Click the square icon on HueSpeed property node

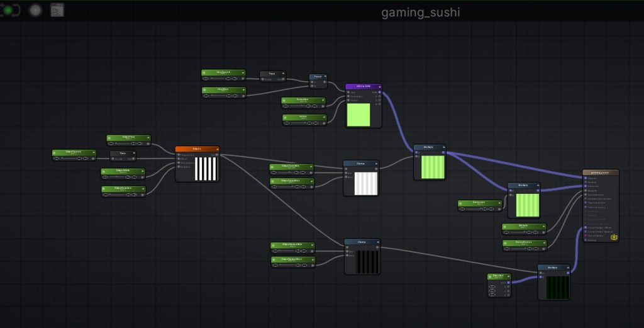(204, 73)
